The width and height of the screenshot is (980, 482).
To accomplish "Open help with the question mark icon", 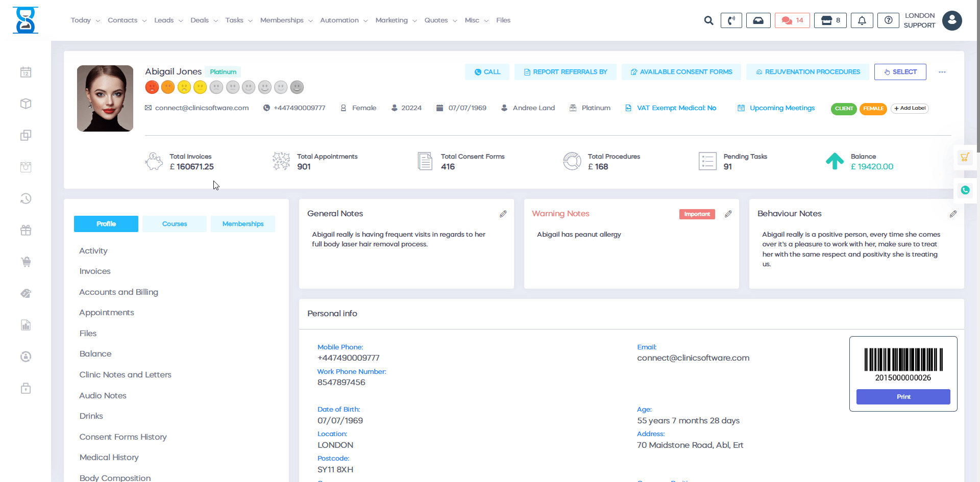I will [888, 20].
